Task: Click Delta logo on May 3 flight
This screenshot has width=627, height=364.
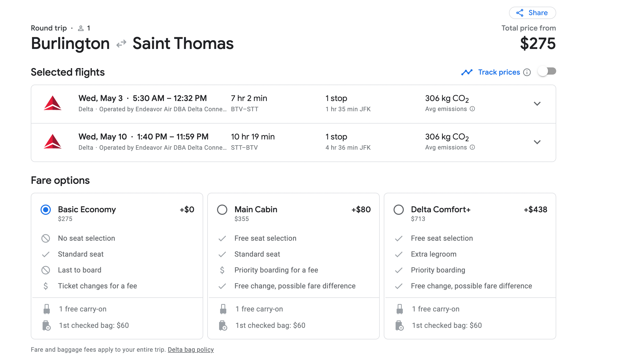Action: coord(53,103)
